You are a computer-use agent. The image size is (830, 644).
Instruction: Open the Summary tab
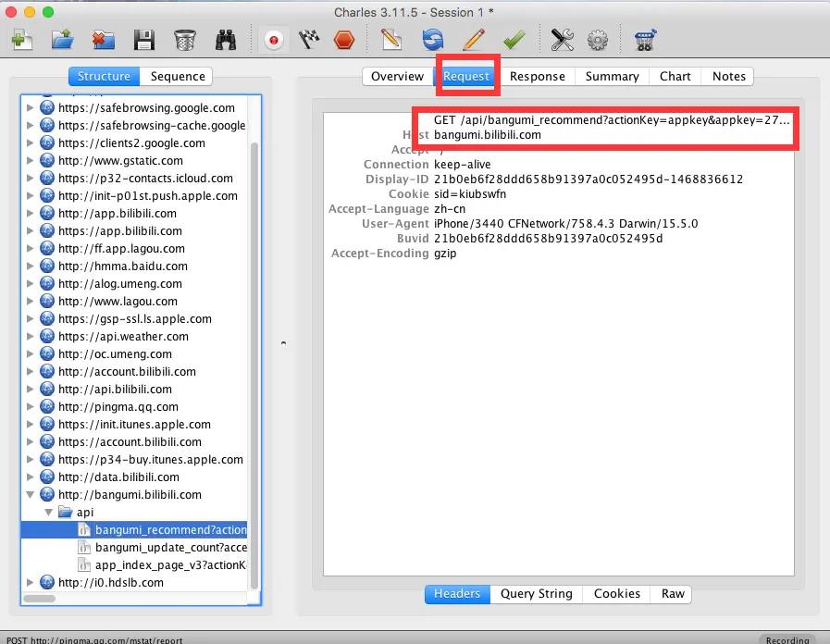tap(612, 76)
